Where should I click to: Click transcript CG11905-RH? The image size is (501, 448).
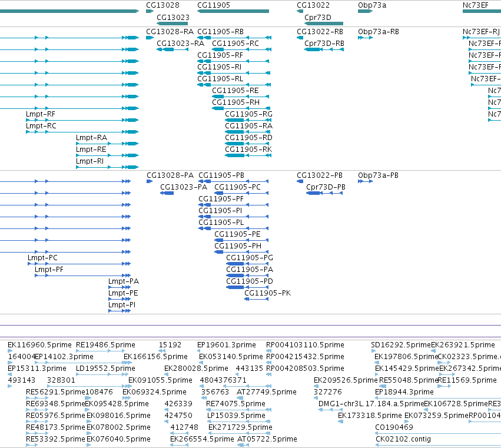tap(236, 102)
